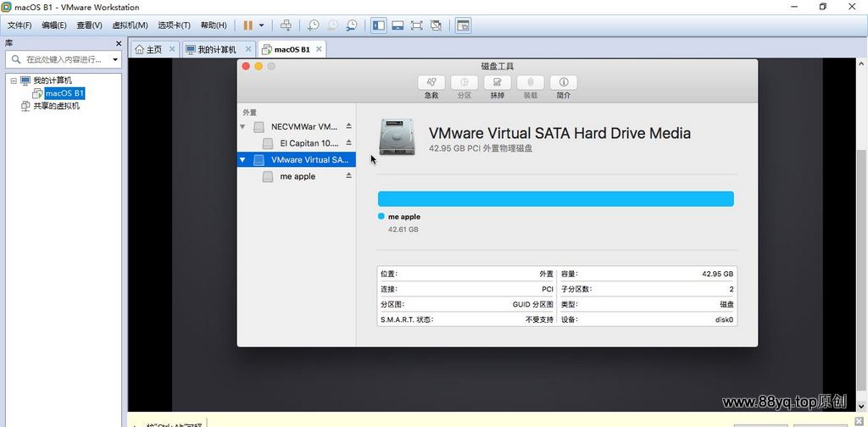Eject the NECVMWar VM... disk
This screenshot has height=427, width=868.
348,126
